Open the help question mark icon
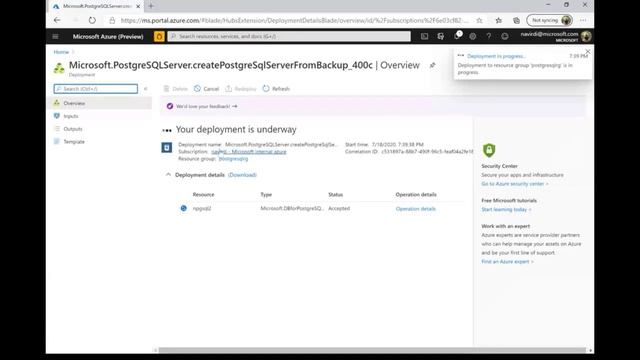 489,36
